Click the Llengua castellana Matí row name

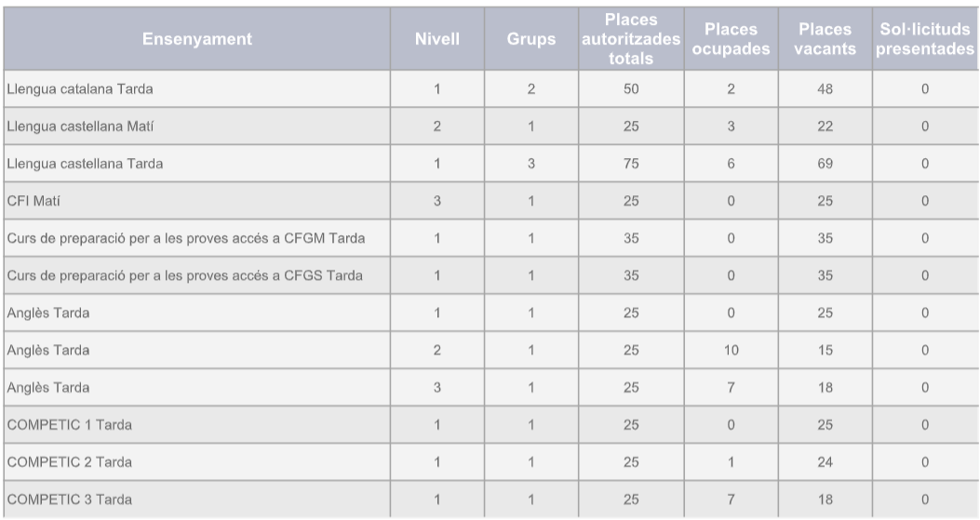pos(81,127)
